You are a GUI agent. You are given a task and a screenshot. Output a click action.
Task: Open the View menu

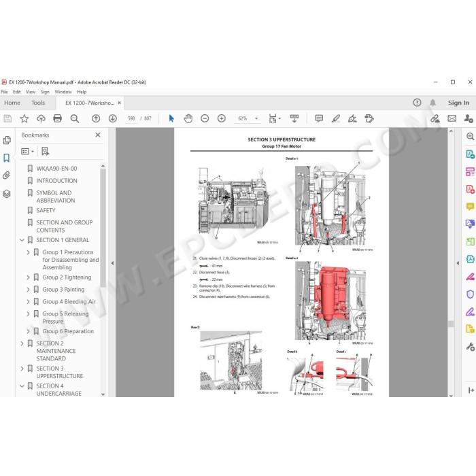(x=31, y=92)
